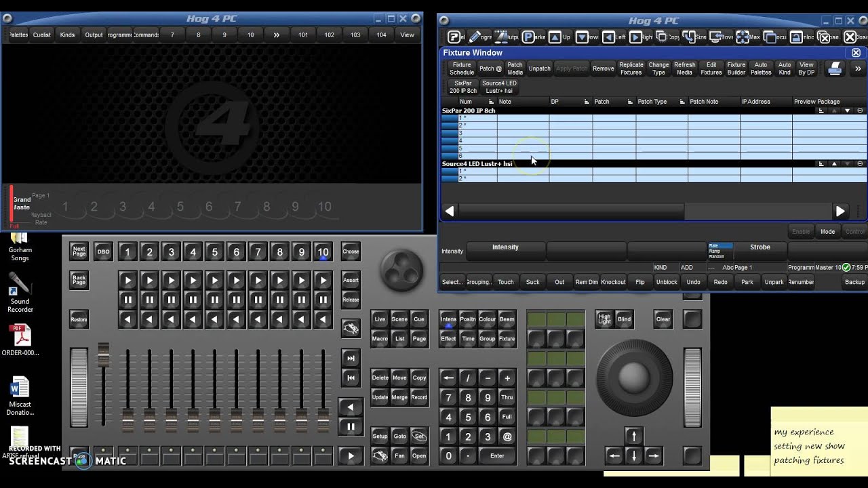Open the ORDER-000 PDF desktop file

20,340
